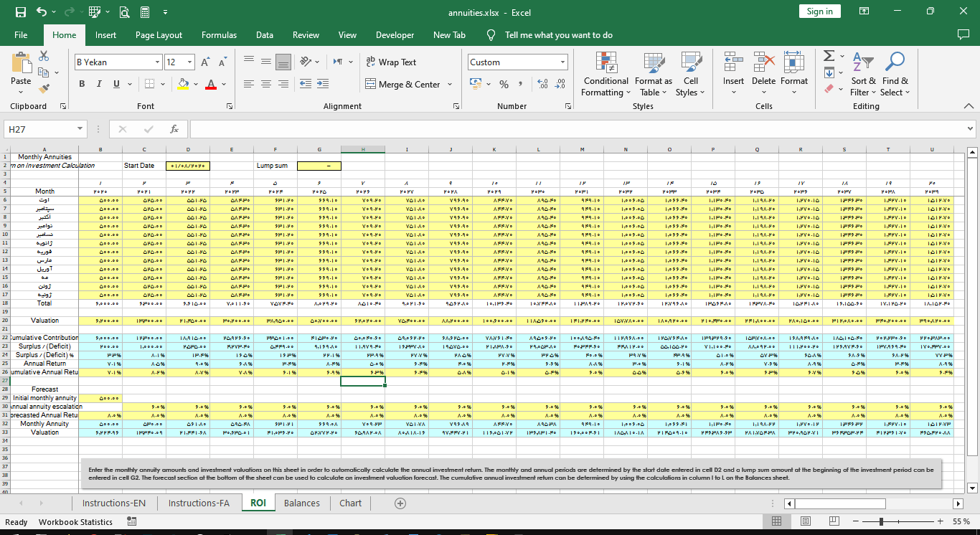Open Conditional Formatting menu
The width and height of the screenshot is (980, 535).
[606, 74]
